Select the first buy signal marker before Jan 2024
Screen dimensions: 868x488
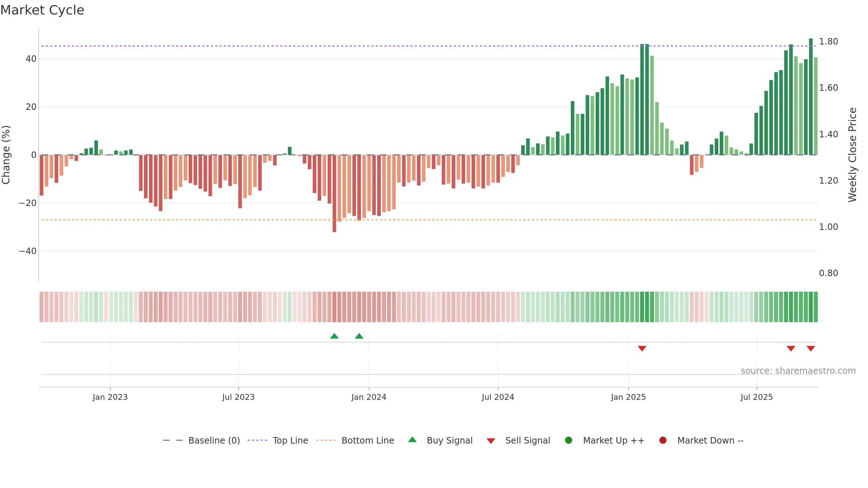pos(334,336)
